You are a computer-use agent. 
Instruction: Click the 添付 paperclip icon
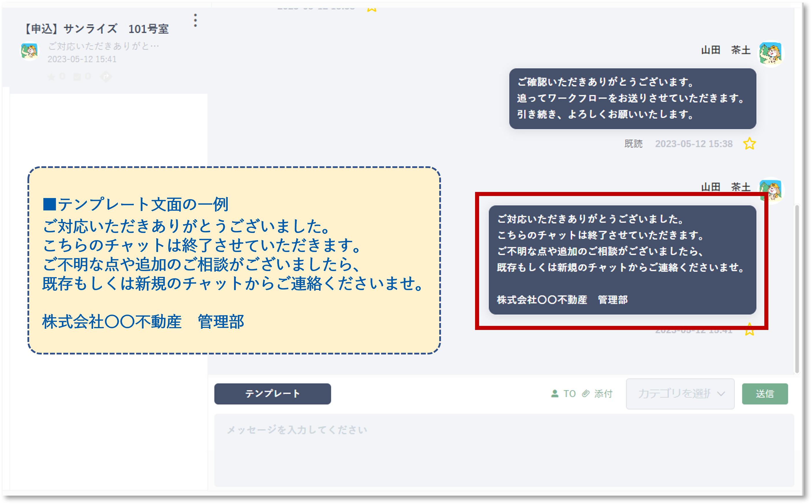click(586, 394)
